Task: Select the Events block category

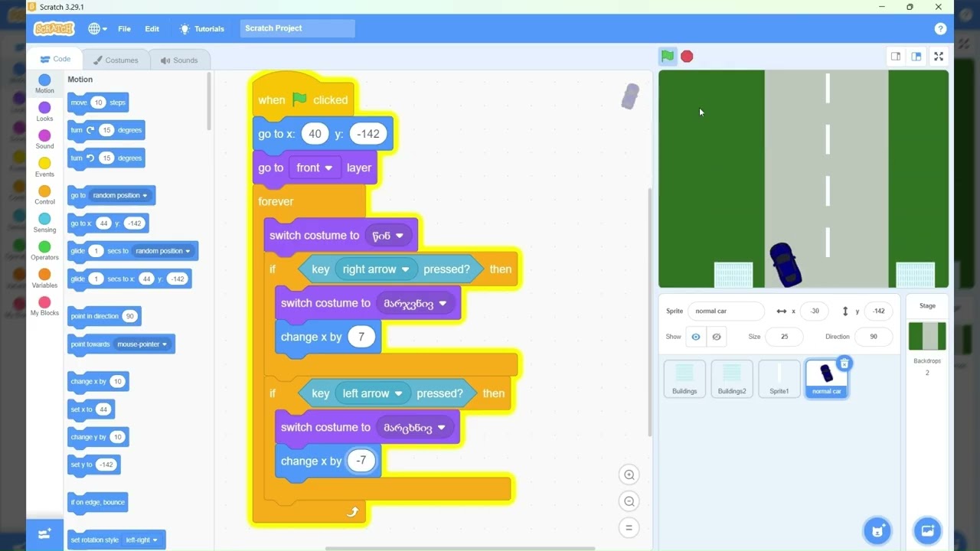Action: (x=44, y=167)
